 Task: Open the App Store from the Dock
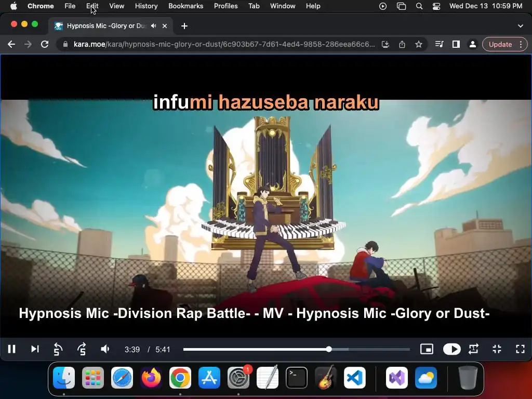209,378
